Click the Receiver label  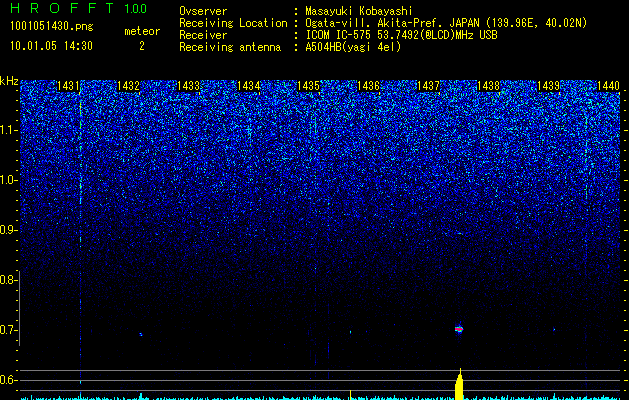pos(203,35)
